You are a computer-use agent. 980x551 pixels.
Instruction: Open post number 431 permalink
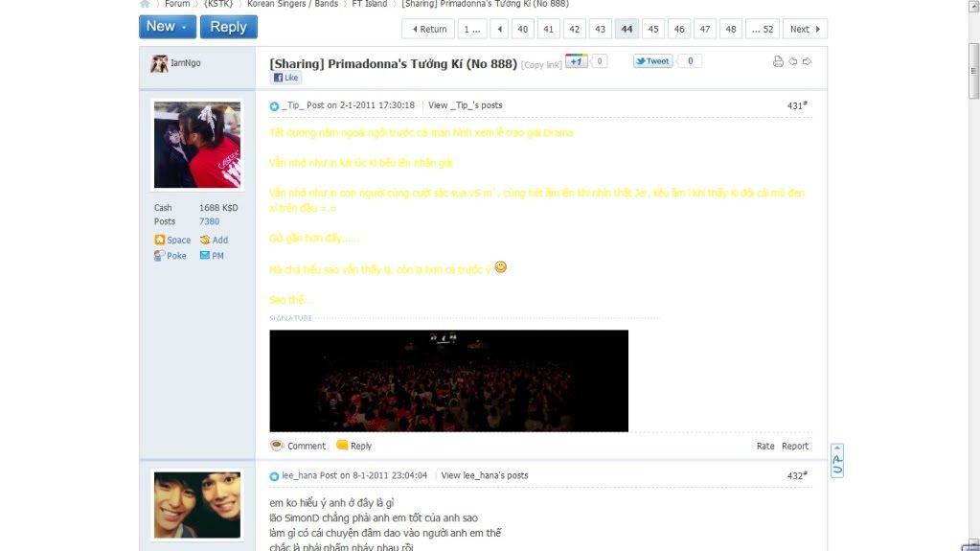point(797,105)
